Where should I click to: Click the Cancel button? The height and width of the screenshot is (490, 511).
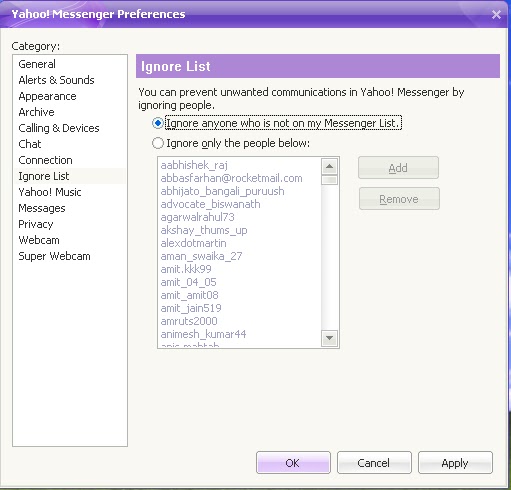[x=374, y=463]
